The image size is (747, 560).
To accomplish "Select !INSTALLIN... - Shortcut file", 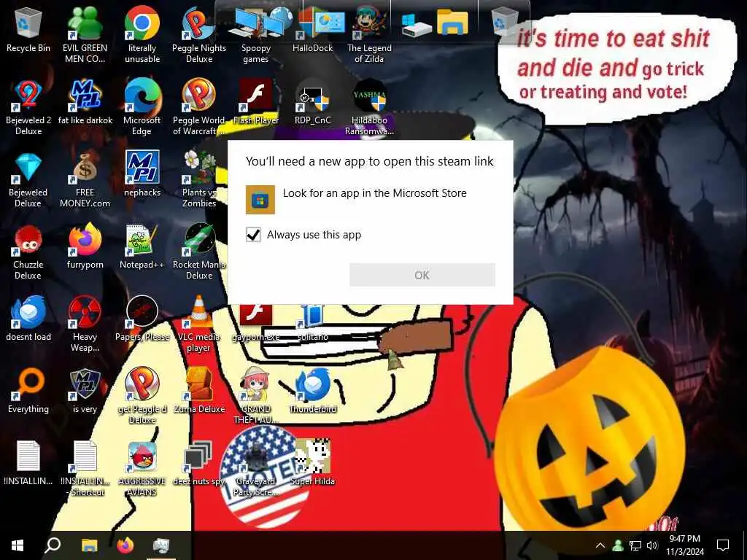I will point(85,456).
